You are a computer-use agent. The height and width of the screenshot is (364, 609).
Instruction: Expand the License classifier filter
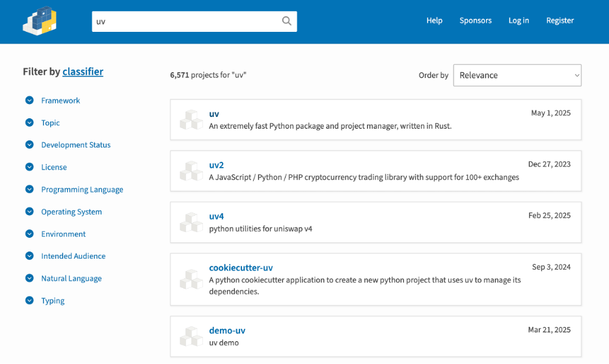click(x=29, y=167)
